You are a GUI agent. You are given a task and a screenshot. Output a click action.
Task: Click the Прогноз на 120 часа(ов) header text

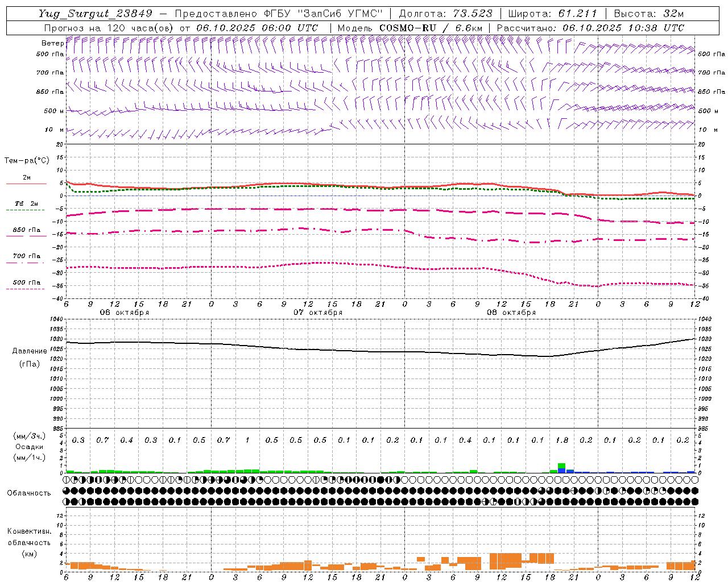tap(108, 28)
